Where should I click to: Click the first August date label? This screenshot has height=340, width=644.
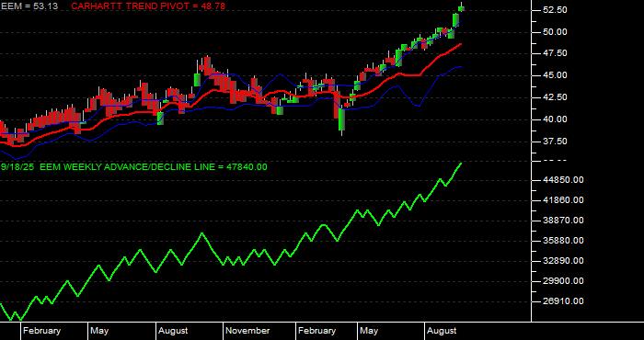[173, 331]
